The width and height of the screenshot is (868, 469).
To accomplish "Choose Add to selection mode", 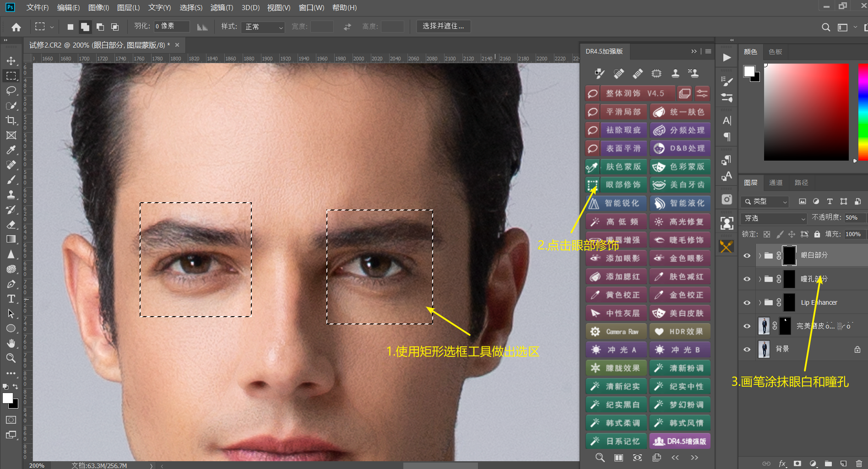I will point(85,27).
